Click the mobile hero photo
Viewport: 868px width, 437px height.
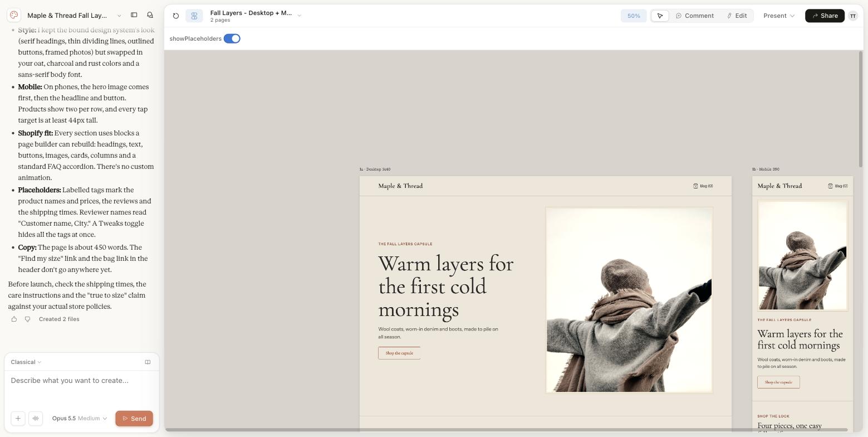pyautogui.click(x=802, y=255)
